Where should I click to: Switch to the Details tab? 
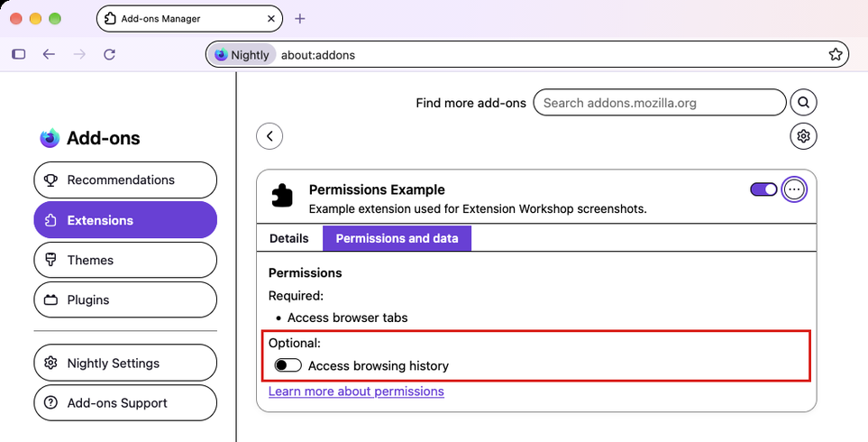289,239
